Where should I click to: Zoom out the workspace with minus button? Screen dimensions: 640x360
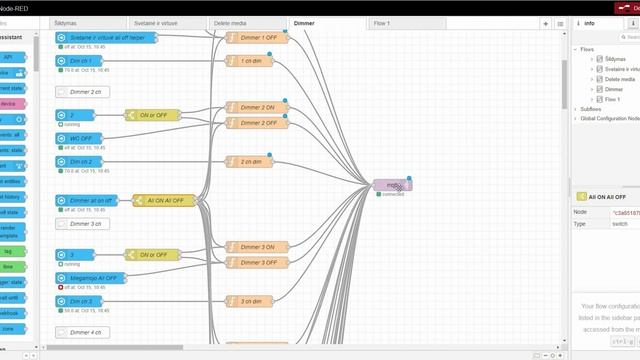click(x=545, y=356)
